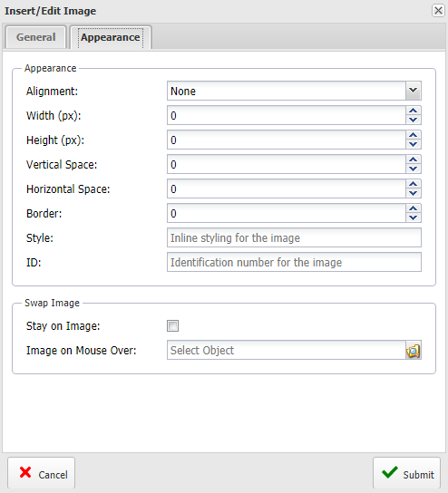Click the Alignment: label
Viewport: 448px width, 493px height.
click(x=52, y=92)
